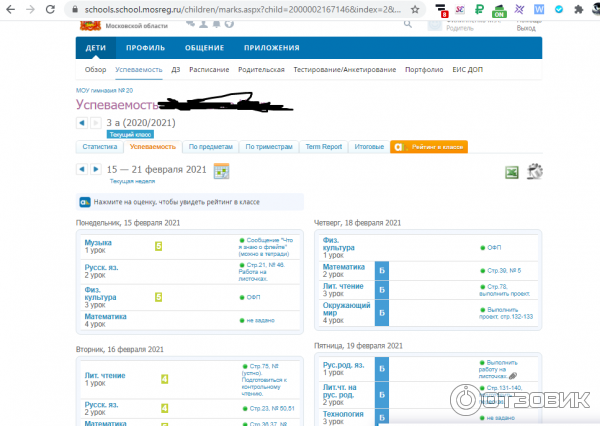Go to previous week arrow
Viewport: 600px width, 426px height.
(82, 170)
